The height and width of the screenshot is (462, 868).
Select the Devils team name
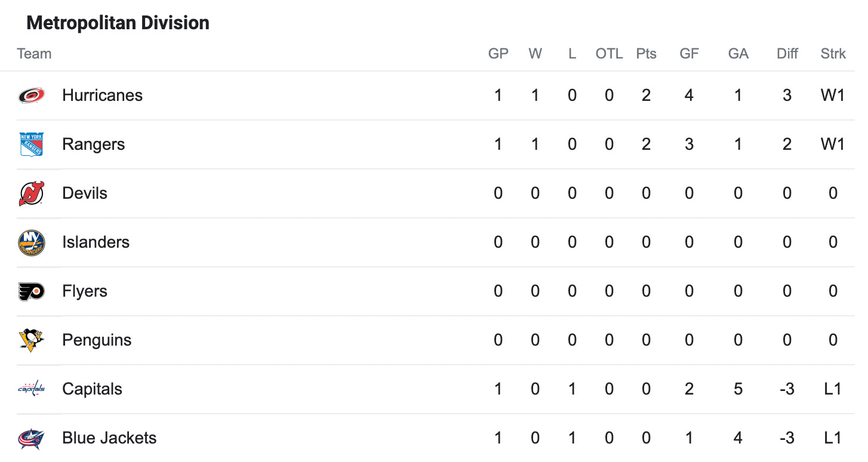coord(85,193)
